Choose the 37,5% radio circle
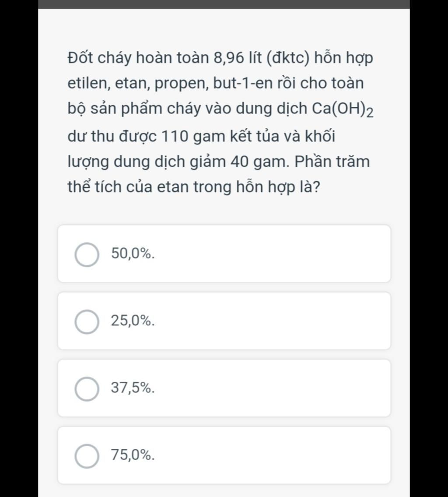Image resolution: width=448 pixels, height=497 pixels. tap(87, 389)
